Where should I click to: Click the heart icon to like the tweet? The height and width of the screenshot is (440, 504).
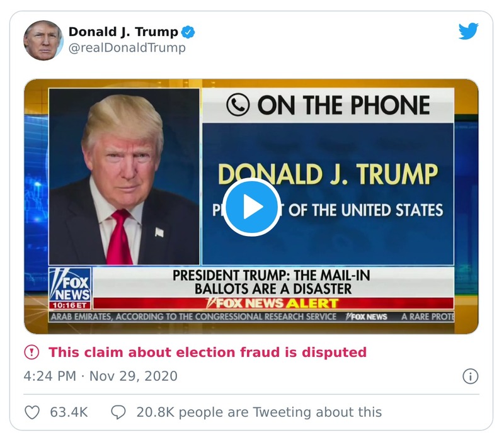pyautogui.click(x=31, y=412)
